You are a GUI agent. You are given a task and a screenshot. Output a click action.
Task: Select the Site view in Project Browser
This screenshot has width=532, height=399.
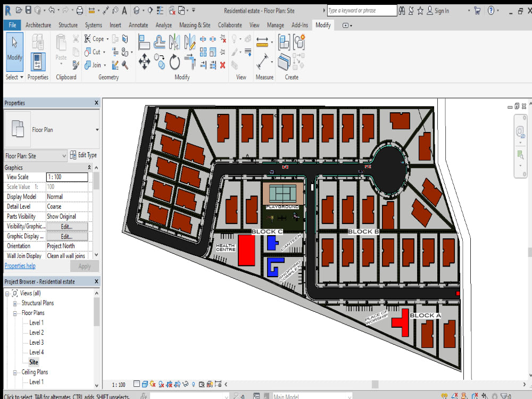[x=34, y=362]
